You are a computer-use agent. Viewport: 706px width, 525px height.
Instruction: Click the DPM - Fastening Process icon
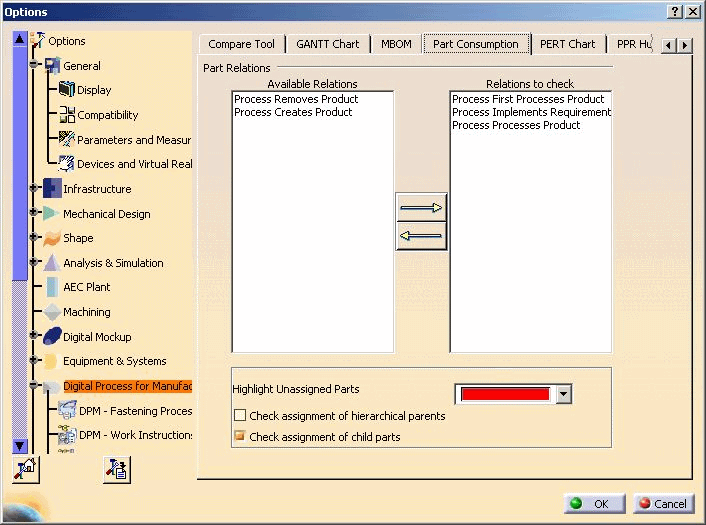point(67,411)
